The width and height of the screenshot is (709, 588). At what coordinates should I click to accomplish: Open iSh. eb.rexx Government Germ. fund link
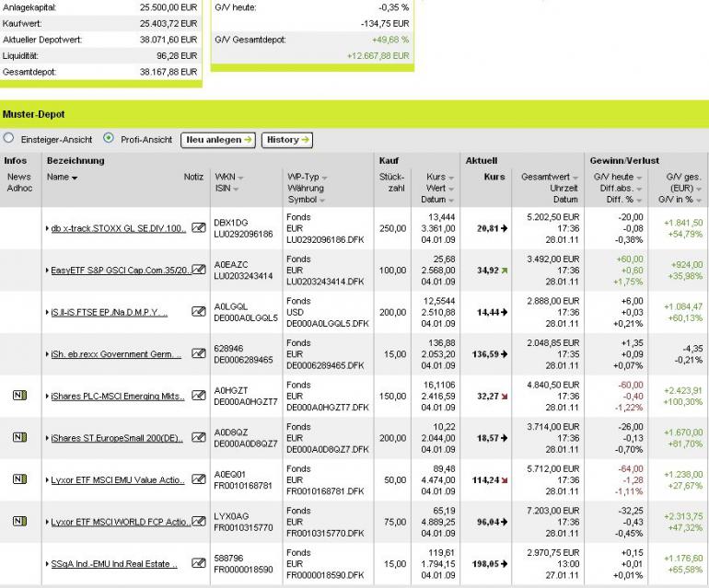click(x=116, y=354)
